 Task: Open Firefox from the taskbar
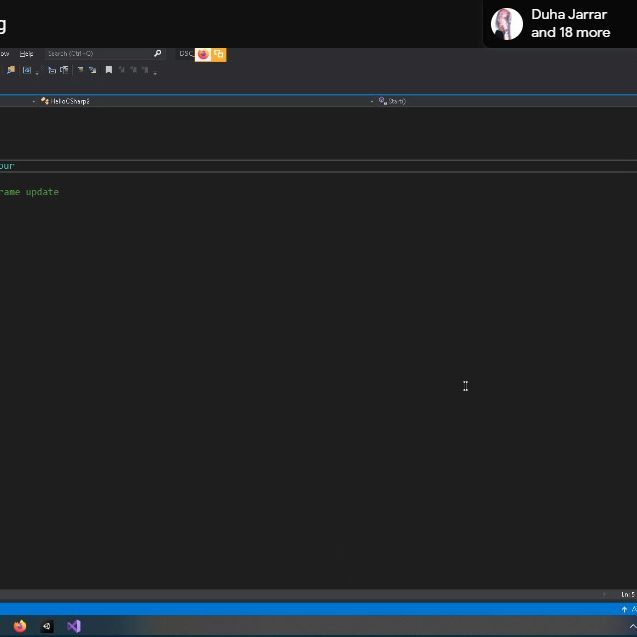tap(20, 626)
